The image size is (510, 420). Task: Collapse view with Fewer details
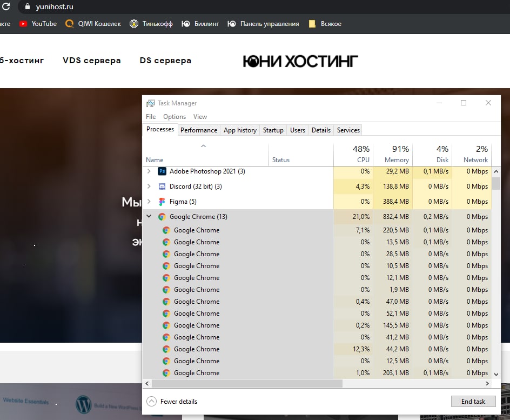172,402
